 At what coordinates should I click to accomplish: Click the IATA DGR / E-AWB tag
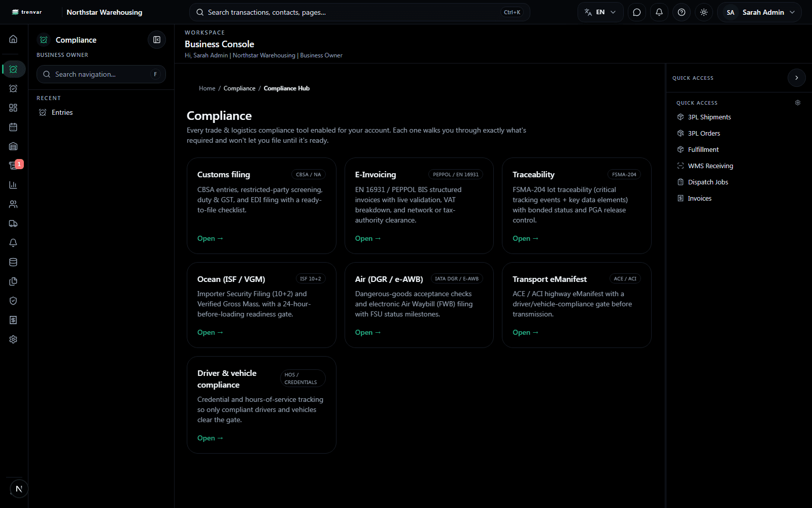[x=457, y=278]
